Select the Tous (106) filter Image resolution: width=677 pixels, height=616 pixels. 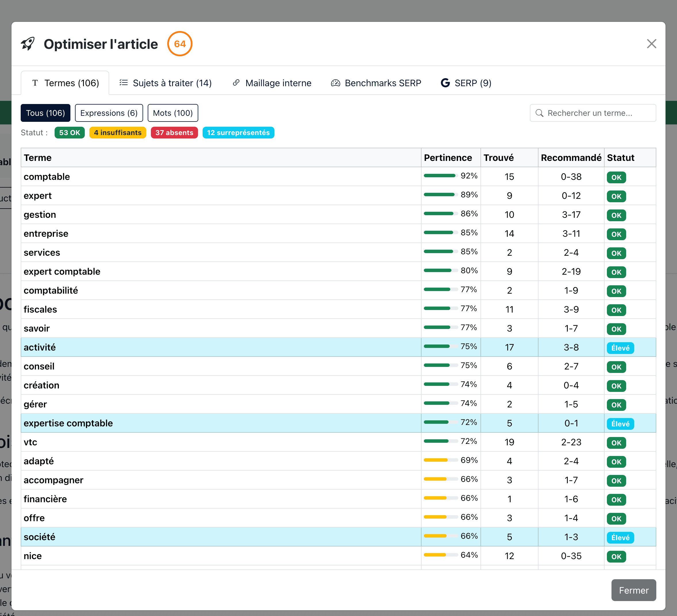pyautogui.click(x=45, y=113)
